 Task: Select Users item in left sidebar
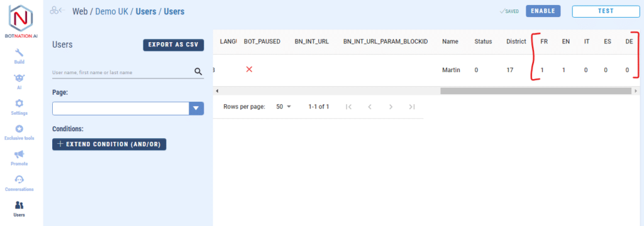(19, 209)
